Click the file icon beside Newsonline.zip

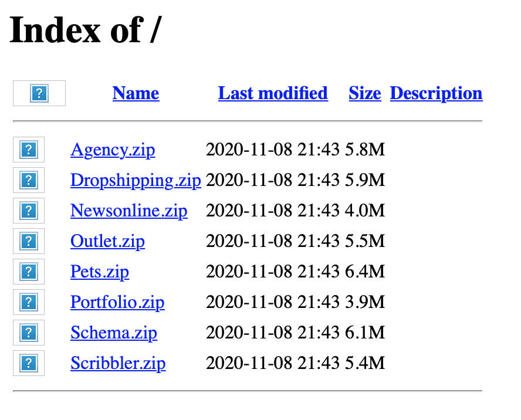29,211
